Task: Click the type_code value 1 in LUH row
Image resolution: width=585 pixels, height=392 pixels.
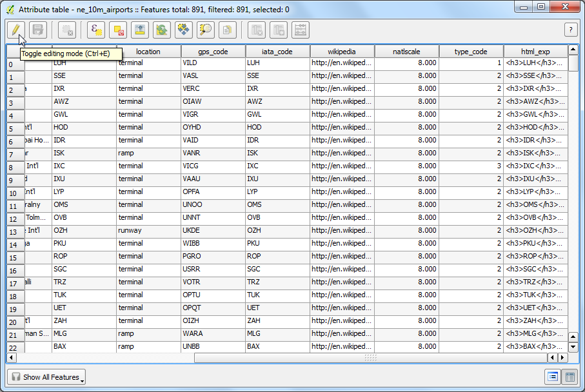Action: coord(471,63)
